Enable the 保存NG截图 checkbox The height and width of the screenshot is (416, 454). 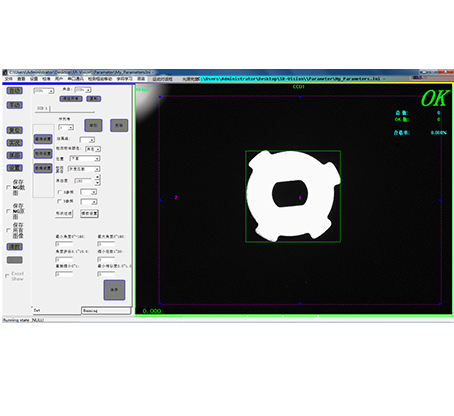[x=8, y=187]
